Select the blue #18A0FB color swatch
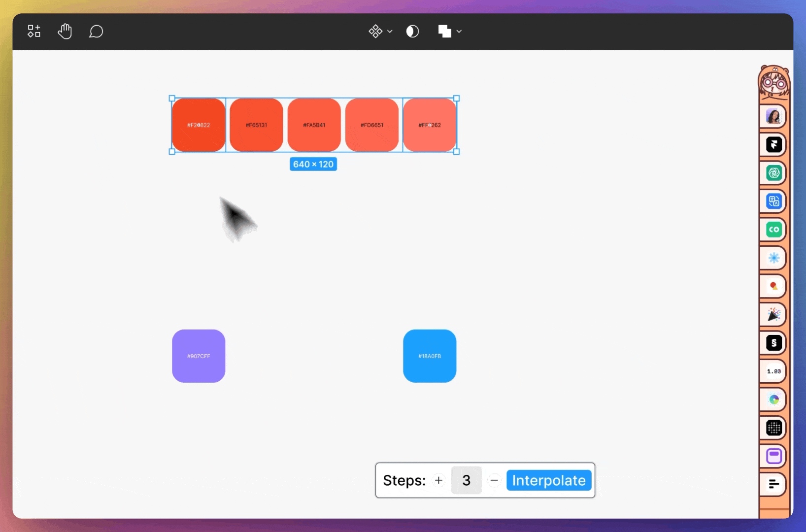This screenshot has height=532, width=806. pyautogui.click(x=430, y=356)
